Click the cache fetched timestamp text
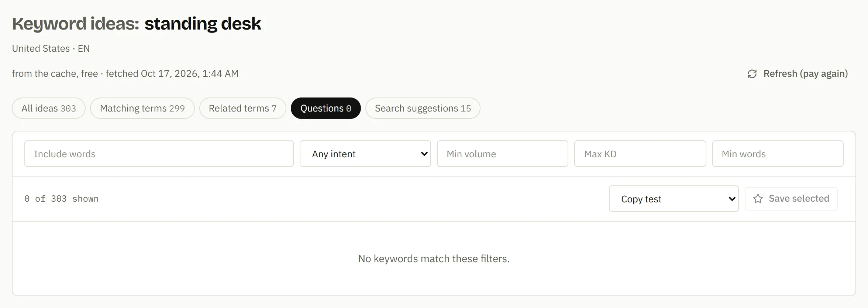This screenshot has width=868, height=308. pos(125,73)
